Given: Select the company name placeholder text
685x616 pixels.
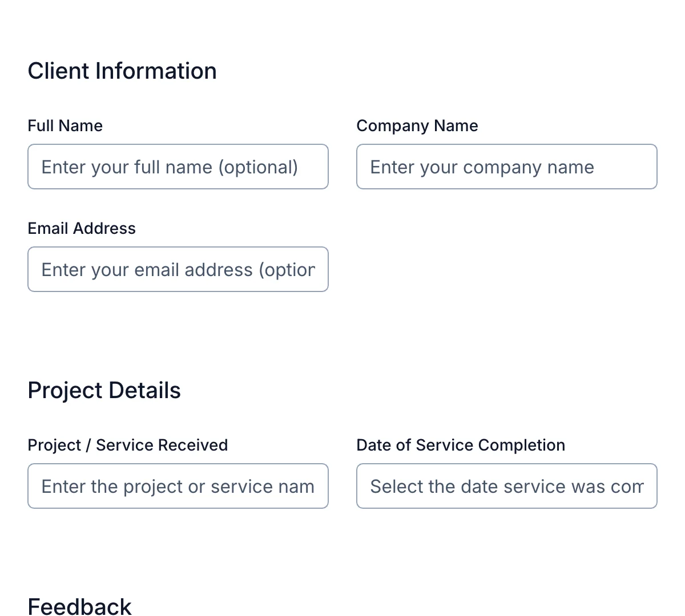Looking at the screenshot, I should pyautogui.click(x=482, y=167).
